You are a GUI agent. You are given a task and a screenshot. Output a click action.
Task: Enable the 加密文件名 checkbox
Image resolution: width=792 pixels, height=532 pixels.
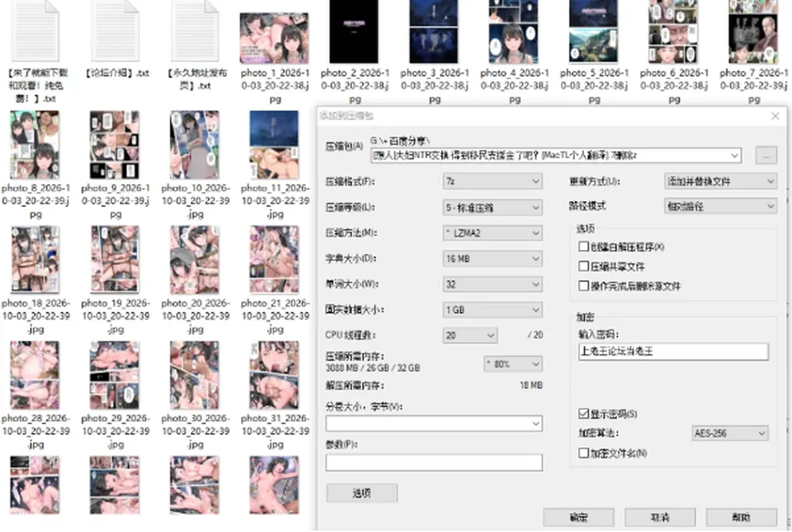[583, 454]
